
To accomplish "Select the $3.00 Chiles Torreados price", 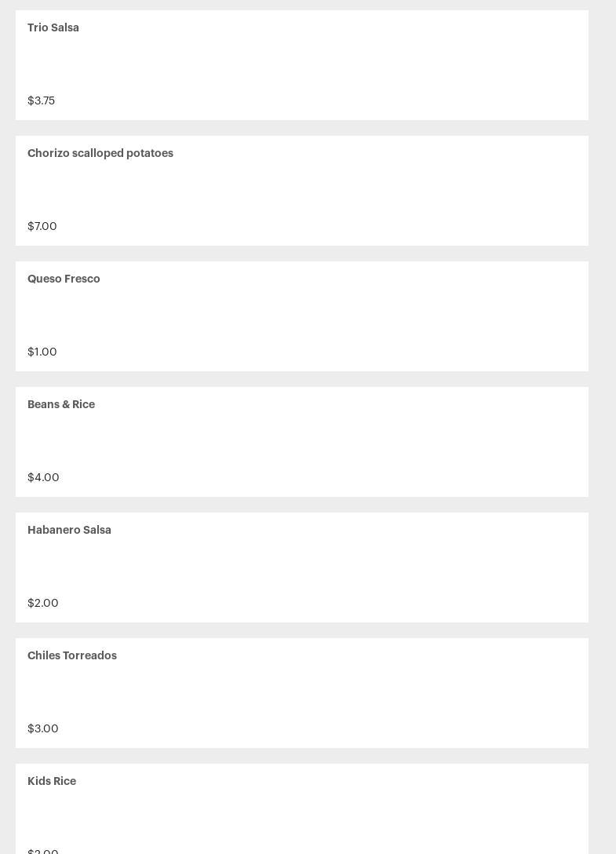I will (43, 728).
